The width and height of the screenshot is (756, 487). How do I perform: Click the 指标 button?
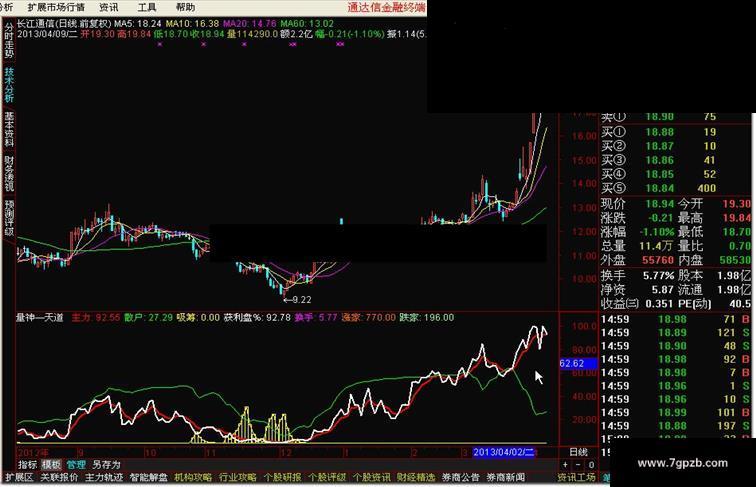[27, 465]
